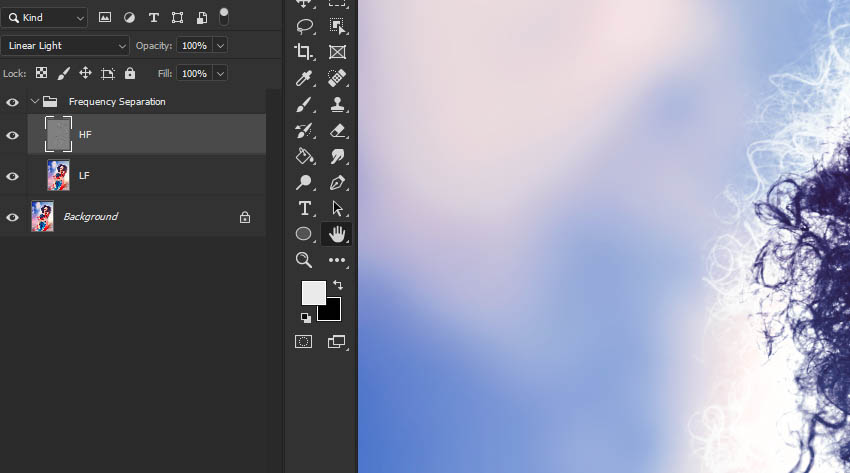Hide the Background layer
Image resolution: width=850 pixels, height=473 pixels.
[12, 218]
